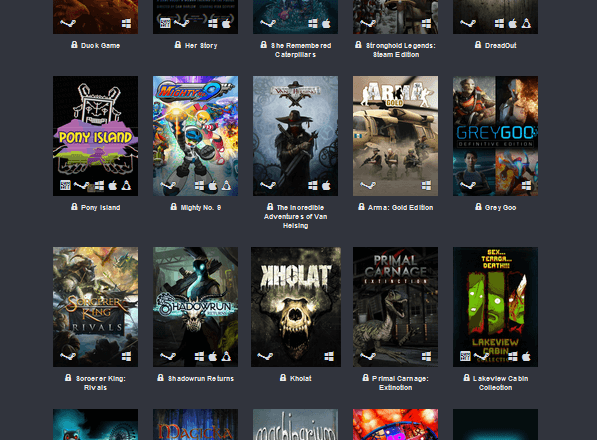
Task: Click the Magicka cover at the bottom
Action: (195, 424)
